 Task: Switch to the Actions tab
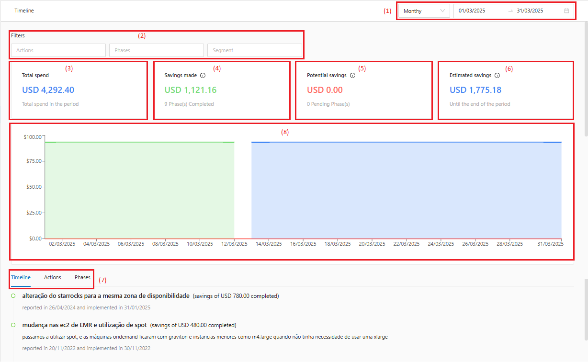[x=53, y=277]
